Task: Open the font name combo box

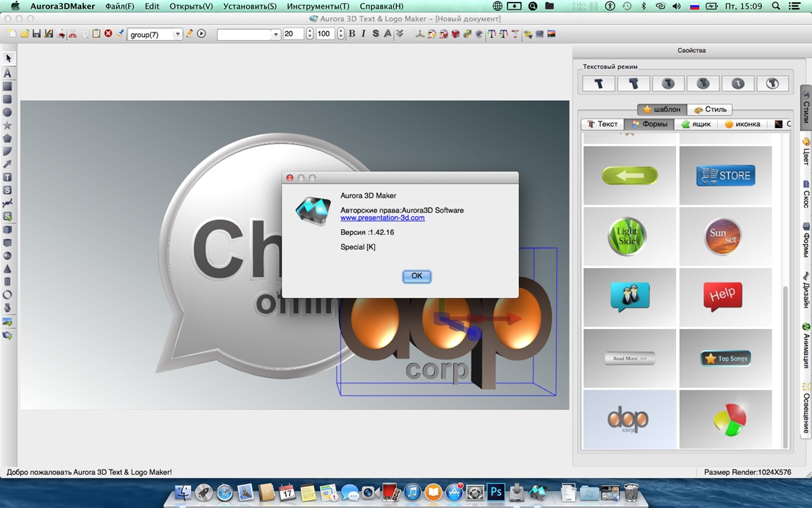Action: (x=248, y=34)
